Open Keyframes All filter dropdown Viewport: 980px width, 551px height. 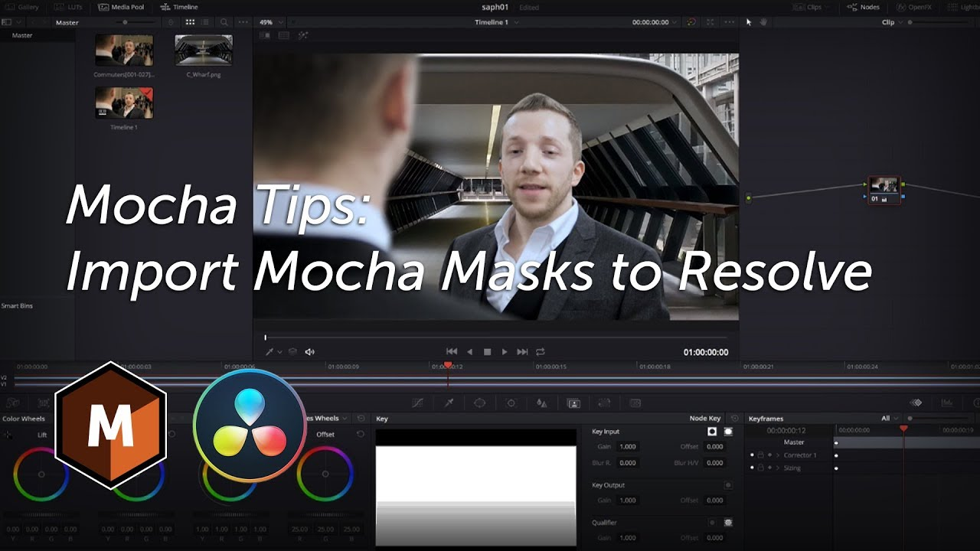click(x=888, y=419)
